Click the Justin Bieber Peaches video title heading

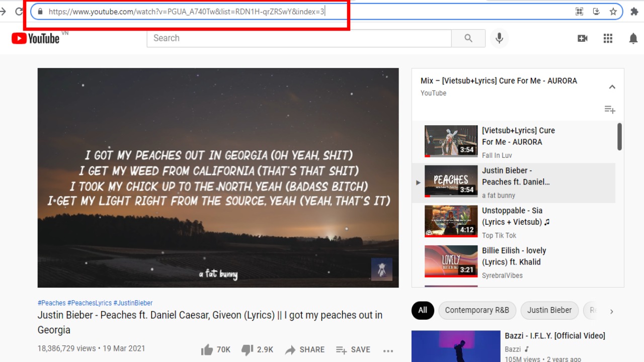coord(210,323)
